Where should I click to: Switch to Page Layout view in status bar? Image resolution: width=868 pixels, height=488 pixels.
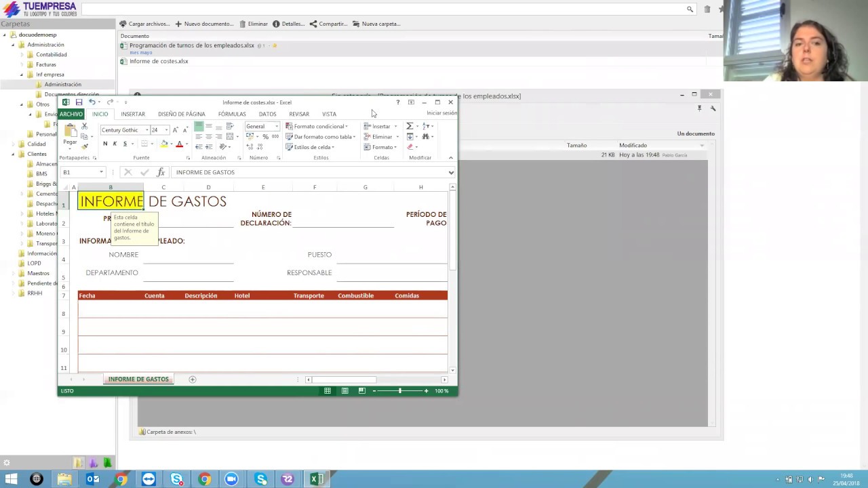[344, 390]
